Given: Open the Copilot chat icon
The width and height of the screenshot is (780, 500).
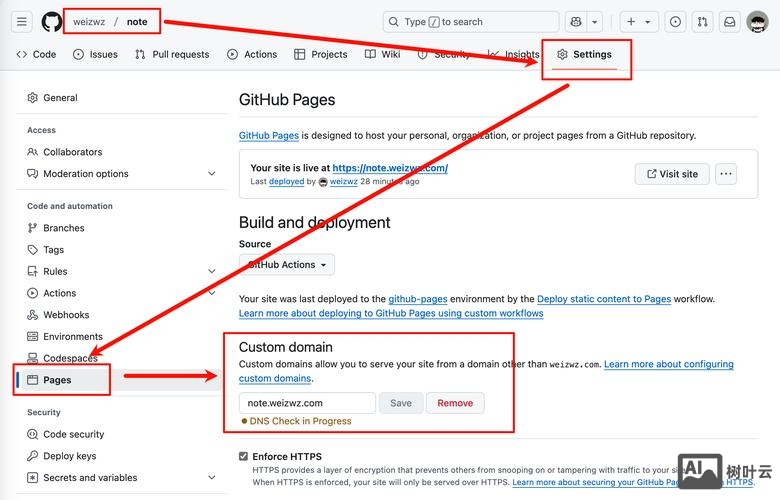Looking at the screenshot, I should click(x=576, y=22).
